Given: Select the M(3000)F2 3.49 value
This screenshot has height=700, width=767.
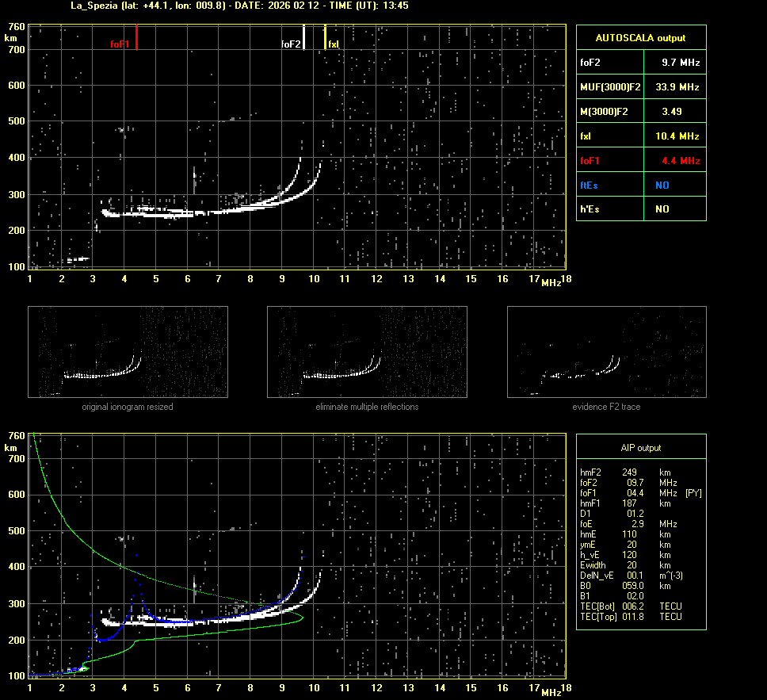Looking at the screenshot, I should pos(672,112).
